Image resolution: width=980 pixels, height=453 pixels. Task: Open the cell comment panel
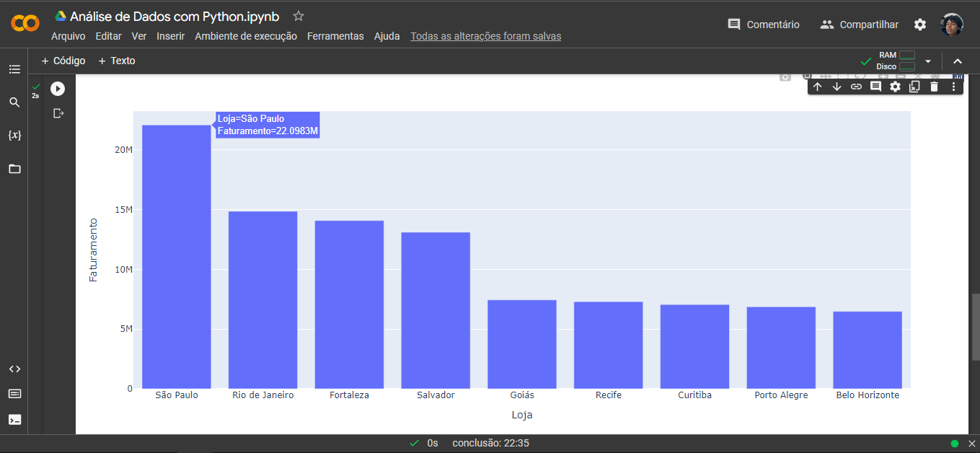(875, 86)
